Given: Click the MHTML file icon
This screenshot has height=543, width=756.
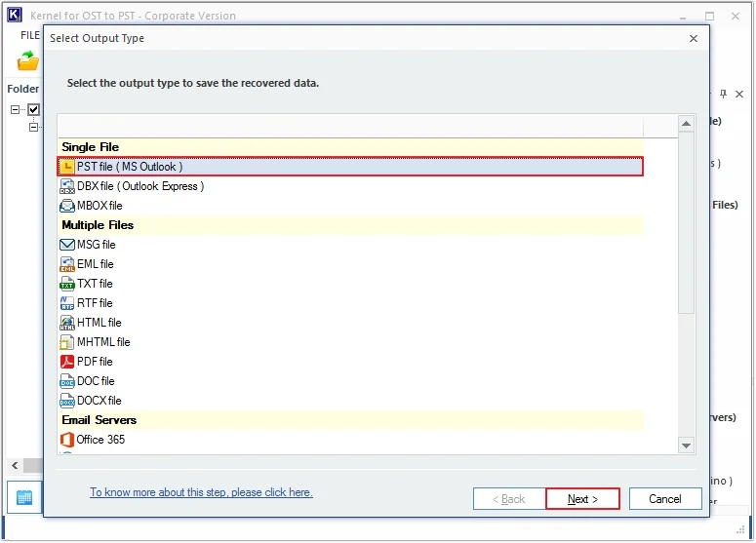Looking at the screenshot, I should 67,342.
